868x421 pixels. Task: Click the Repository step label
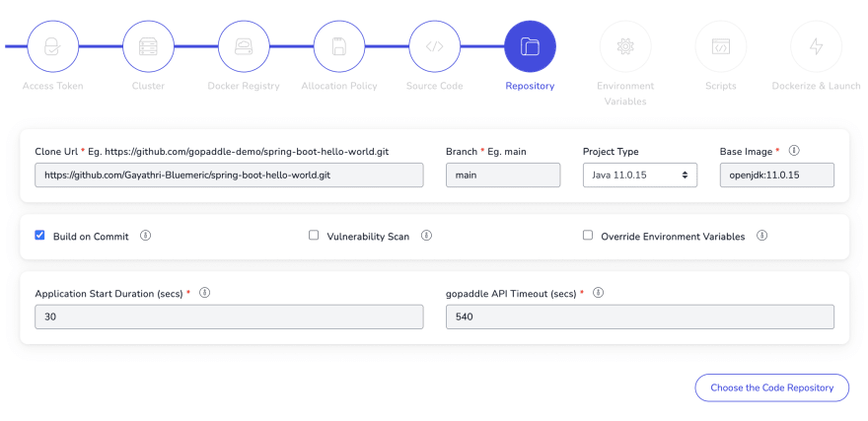(530, 86)
